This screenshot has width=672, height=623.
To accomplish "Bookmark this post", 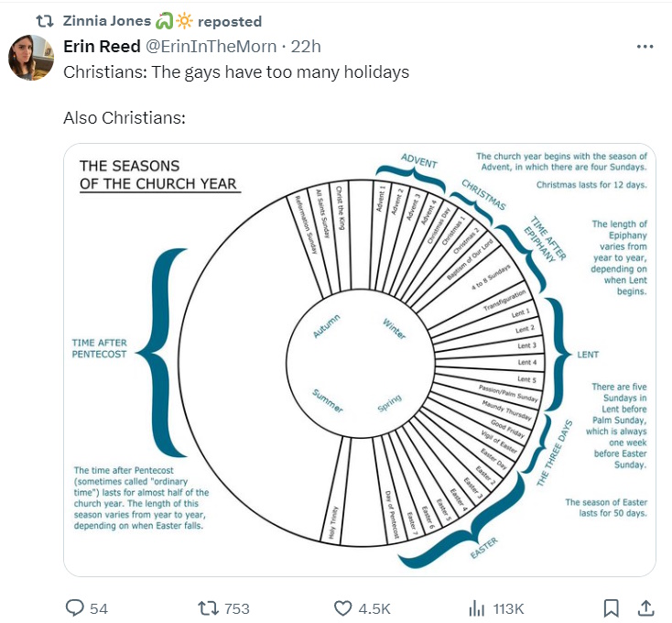I will (x=612, y=608).
